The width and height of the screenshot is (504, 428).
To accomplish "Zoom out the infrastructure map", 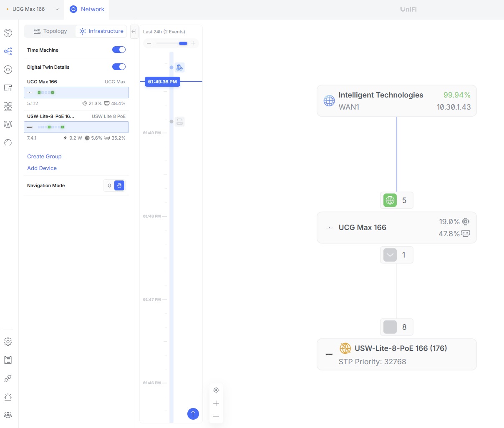I will [x=216, y=417].
